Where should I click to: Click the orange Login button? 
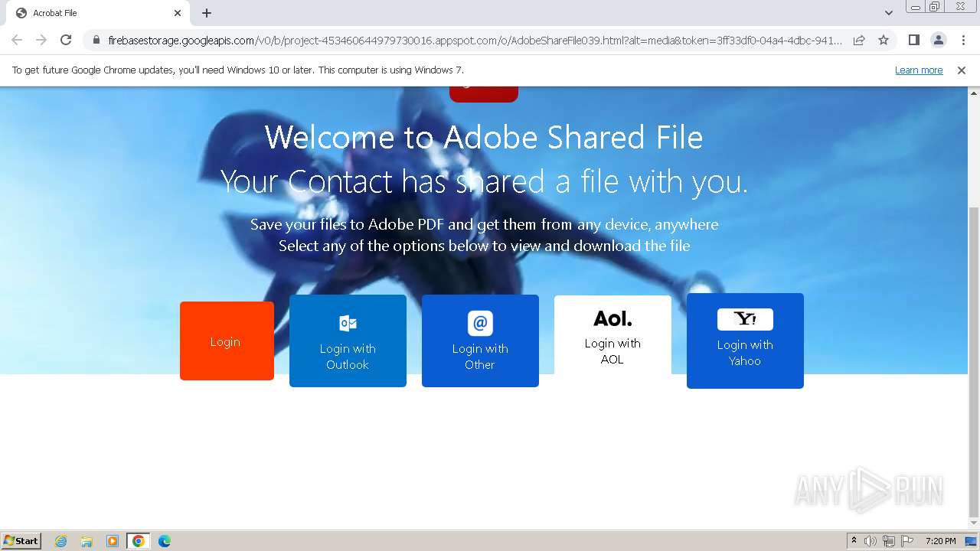[227, 341]
